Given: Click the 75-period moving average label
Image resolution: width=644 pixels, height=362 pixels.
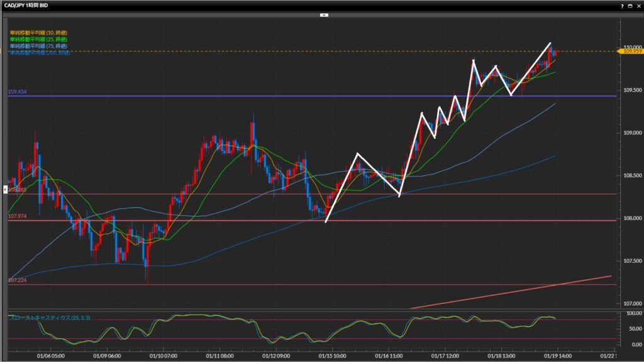Looking at the screenshot, I should [x=39, y=47].
